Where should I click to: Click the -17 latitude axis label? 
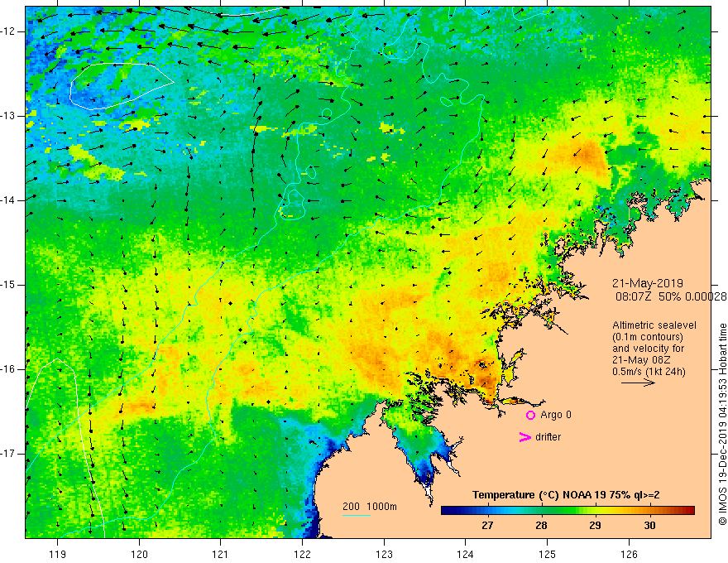[x=8, y=454]
